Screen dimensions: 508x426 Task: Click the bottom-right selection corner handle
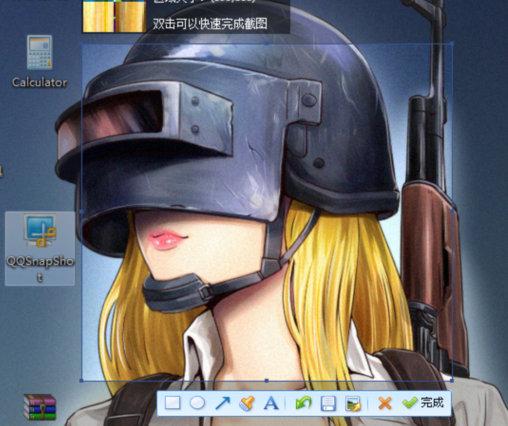pyautogui.click(x=452, y=380)
